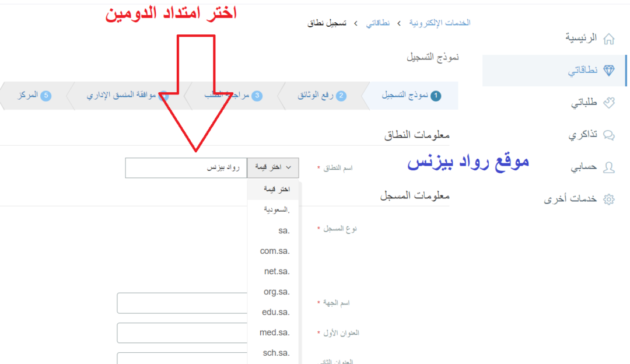This screenshot has width=630, height=364.
Task: Select the diamond icon for نطاقاتي
Action: pos(609,71)
